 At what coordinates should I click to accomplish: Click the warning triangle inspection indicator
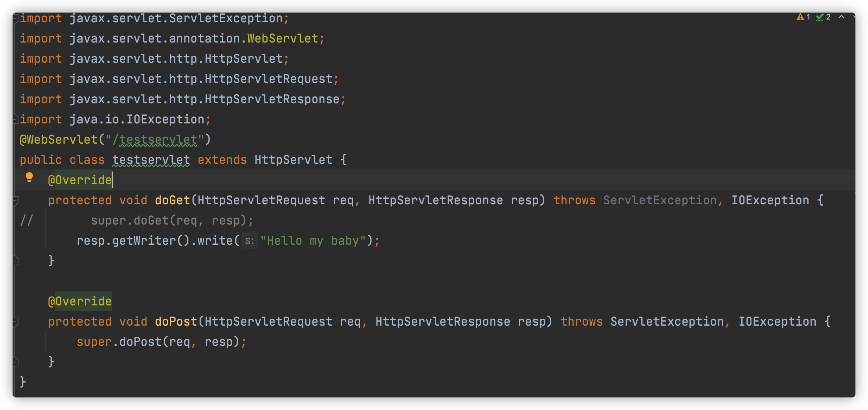(x=800, y=17)
